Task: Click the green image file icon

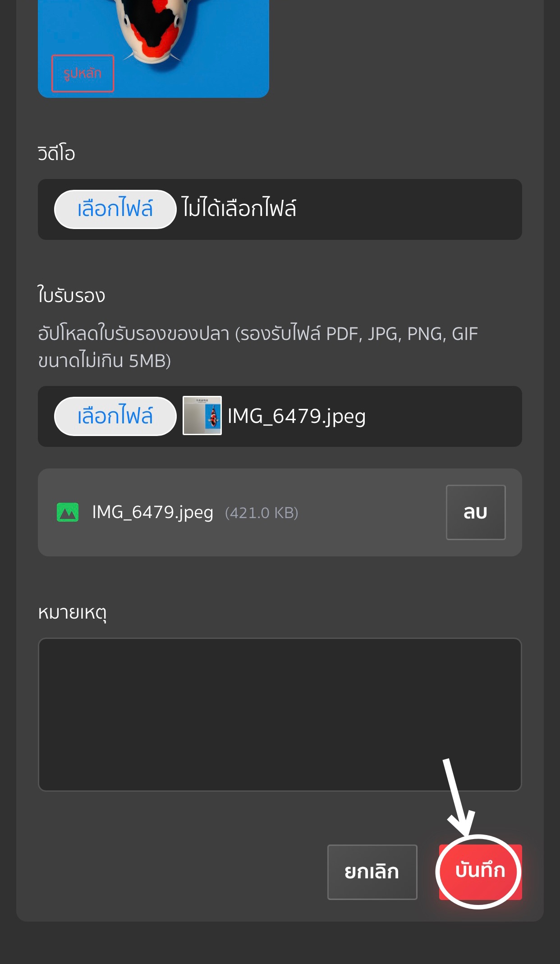Action: (x=68, y=512)
